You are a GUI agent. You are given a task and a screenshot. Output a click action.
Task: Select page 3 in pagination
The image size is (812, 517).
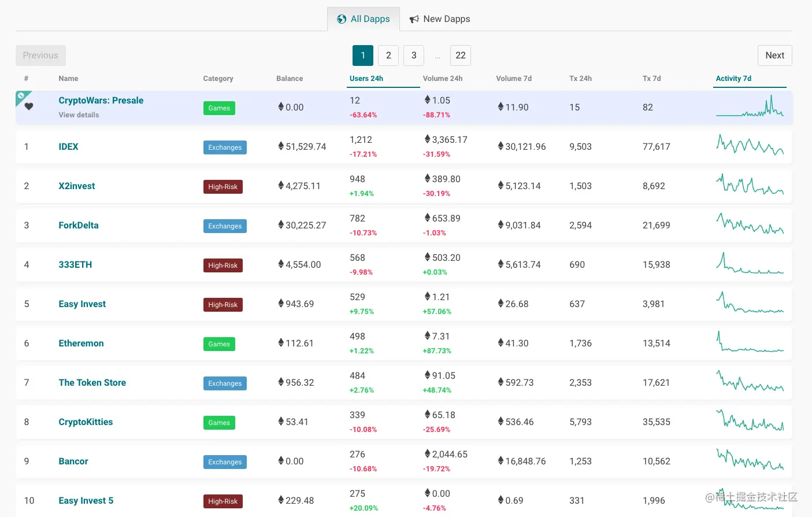pyautogui.click(x=414, y=56)
